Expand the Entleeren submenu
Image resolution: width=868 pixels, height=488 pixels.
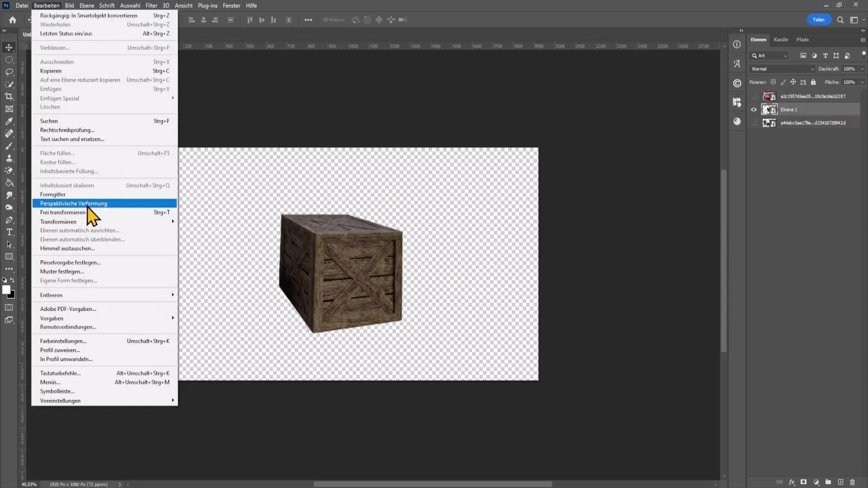click(x=104, y=295)
